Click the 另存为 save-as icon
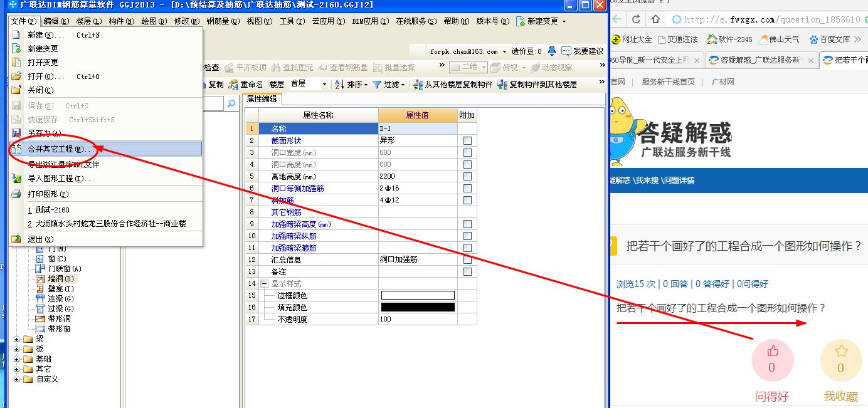This screenshot has width=868, height=408. 17,133
